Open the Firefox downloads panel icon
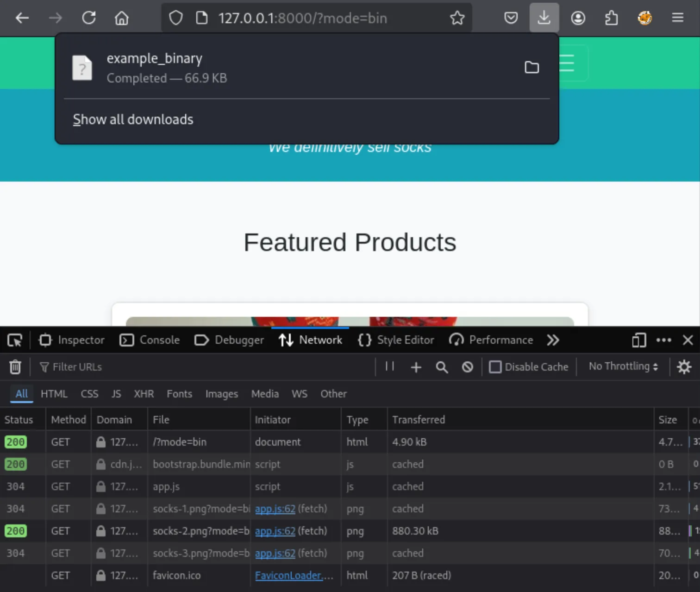700x592 pixels. click(x=544, y=18)
